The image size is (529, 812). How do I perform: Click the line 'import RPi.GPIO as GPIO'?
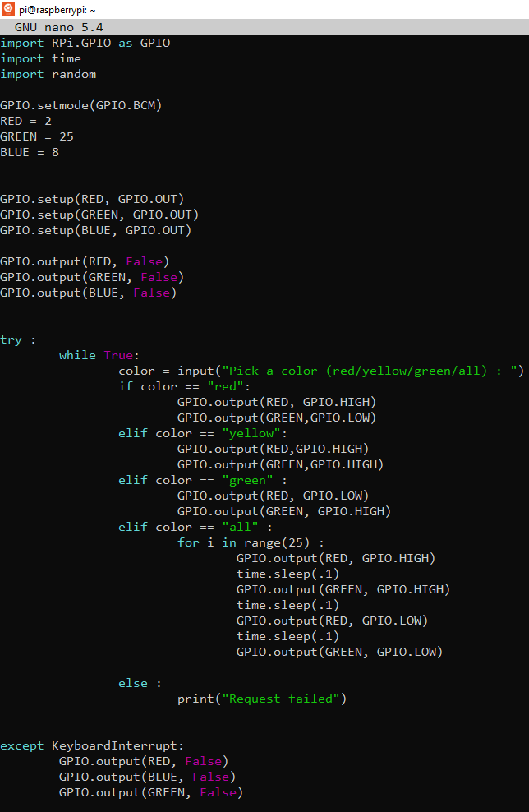85,43
